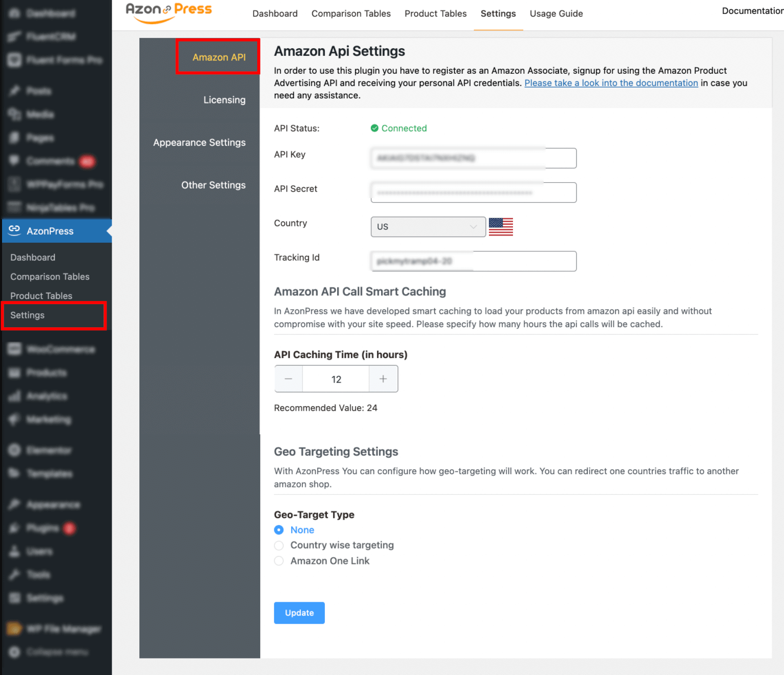Open Products via its sidebar icon
The width and height of the screenshot is (784, 675).
click(14, 372)
